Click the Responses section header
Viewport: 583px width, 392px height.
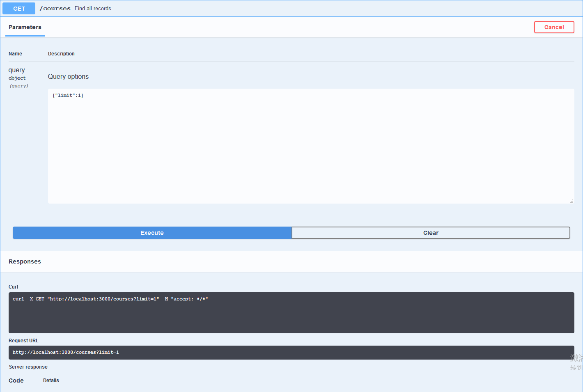coord(25,261)
